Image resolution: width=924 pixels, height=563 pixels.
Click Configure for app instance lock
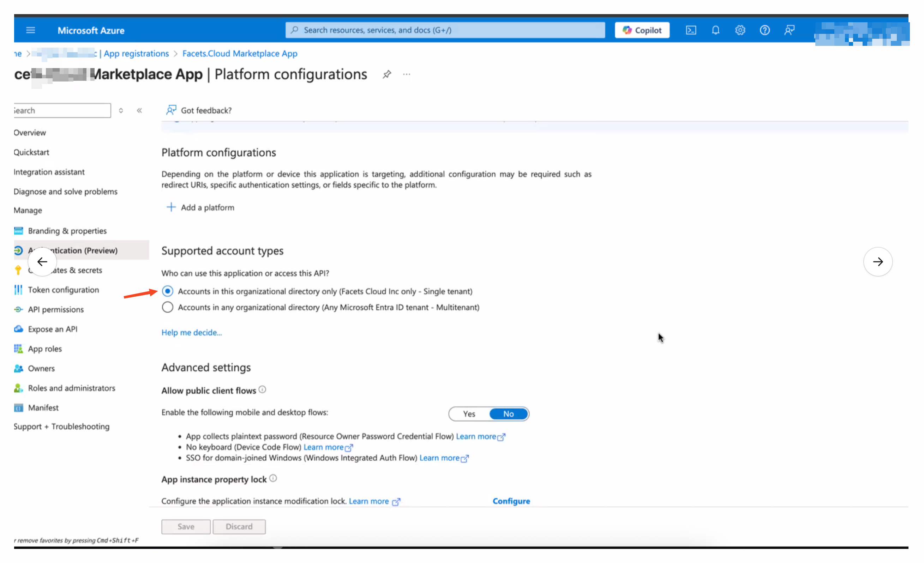click(511, 502)
